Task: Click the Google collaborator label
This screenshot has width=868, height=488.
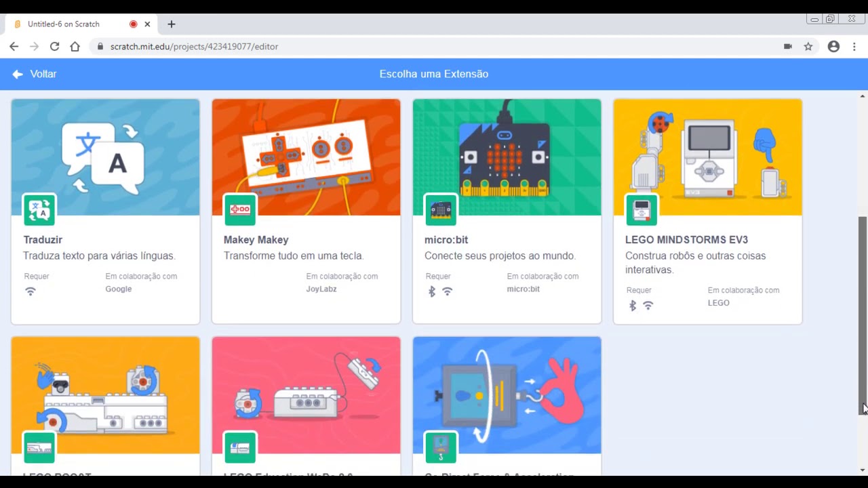Action: (x=119, y=289)
